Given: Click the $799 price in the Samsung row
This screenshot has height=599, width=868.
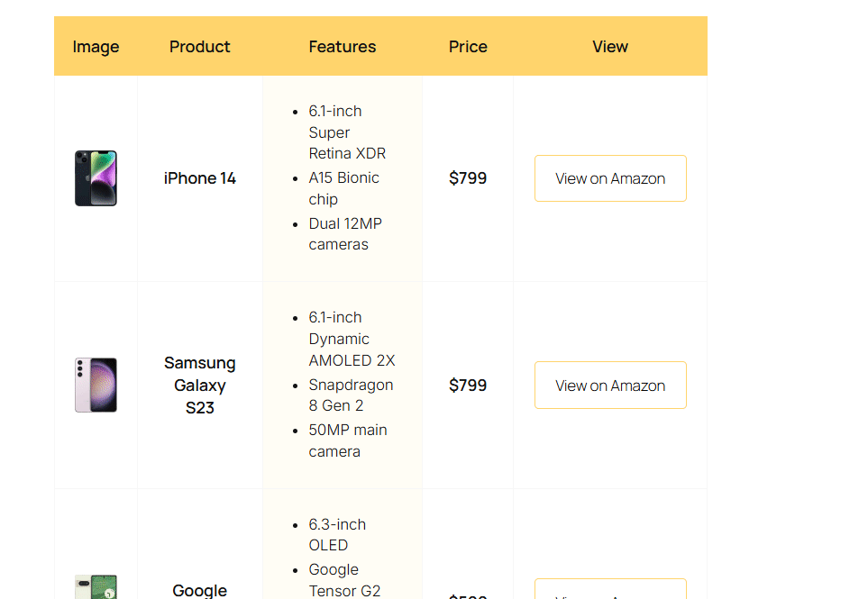Looking at the screenshot, I should click(x=468, y=386).
